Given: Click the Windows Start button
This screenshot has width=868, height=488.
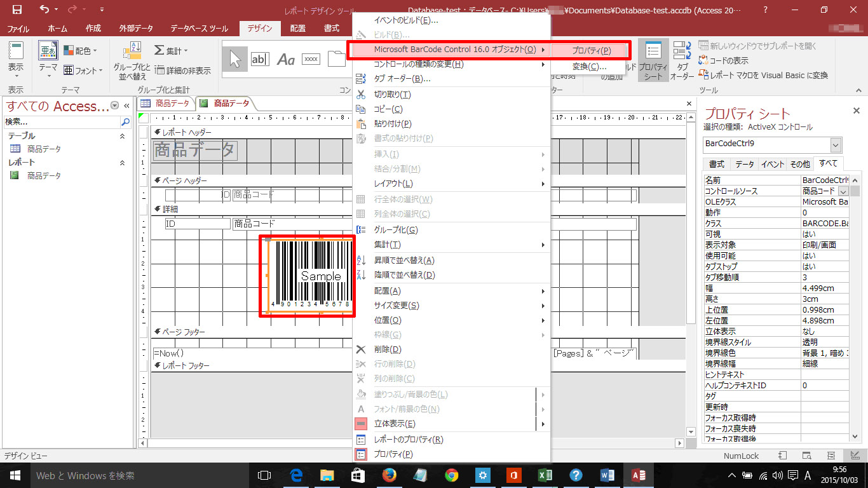Looking at the screenshot, I should (15, 475).
